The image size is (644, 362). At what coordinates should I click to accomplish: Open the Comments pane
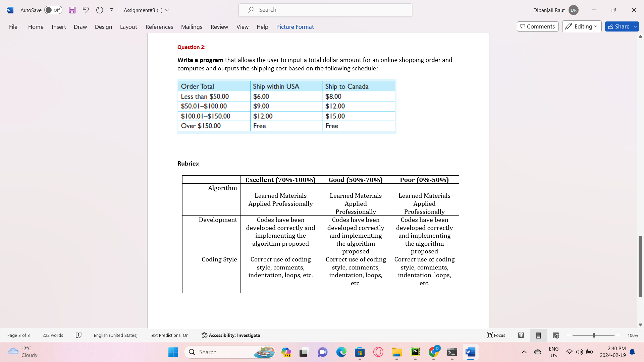pos(538,26)
